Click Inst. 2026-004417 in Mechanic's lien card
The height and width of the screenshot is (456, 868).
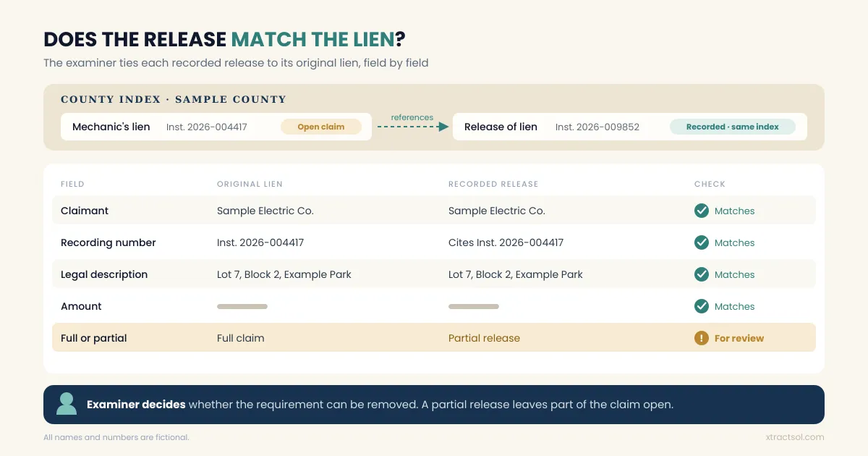207,127
